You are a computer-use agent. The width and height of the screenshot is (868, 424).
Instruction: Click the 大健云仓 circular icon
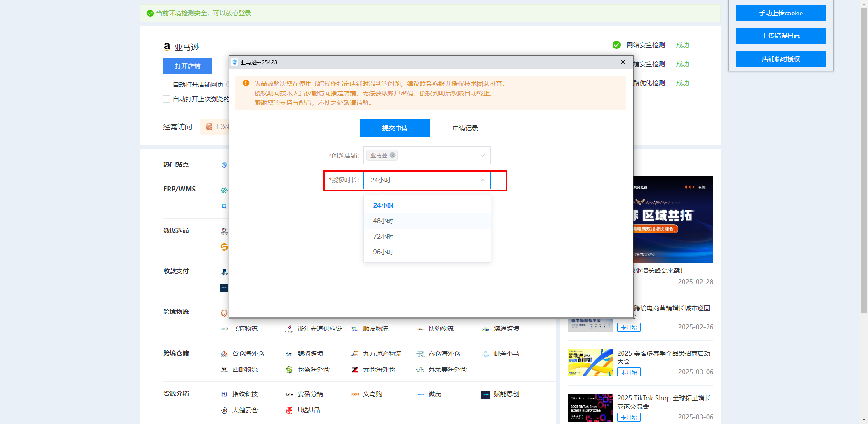click(x=224, y=410)
